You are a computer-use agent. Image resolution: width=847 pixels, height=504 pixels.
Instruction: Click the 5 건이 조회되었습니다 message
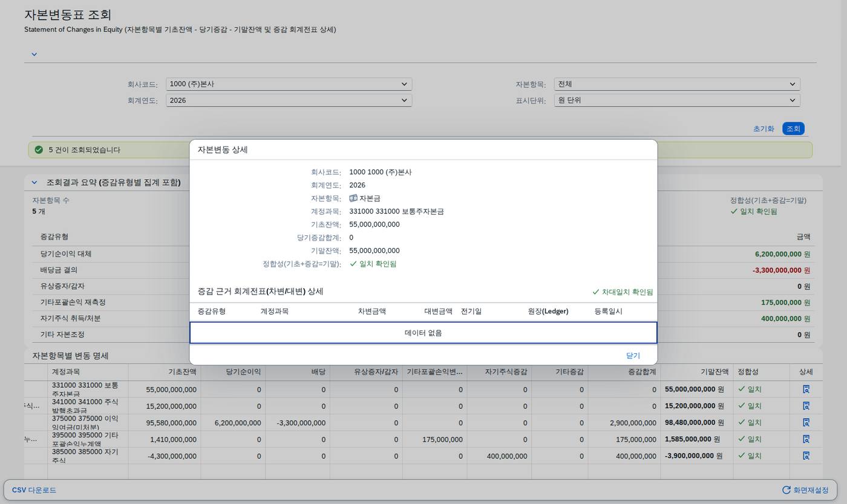tap(85, 150)
